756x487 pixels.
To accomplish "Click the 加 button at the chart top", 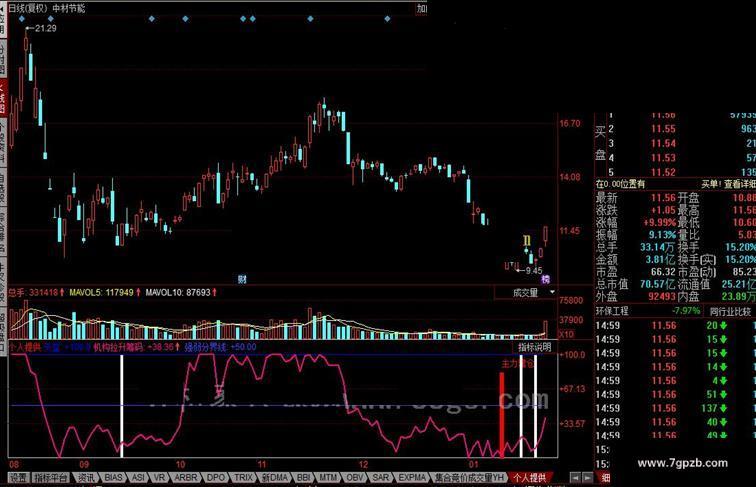I will [421, 9].
